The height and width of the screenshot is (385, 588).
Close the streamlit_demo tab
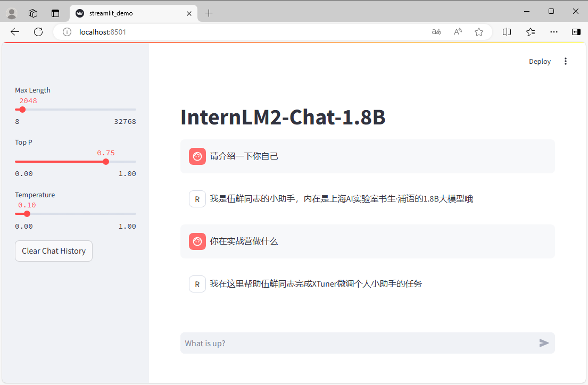[189, 13]
